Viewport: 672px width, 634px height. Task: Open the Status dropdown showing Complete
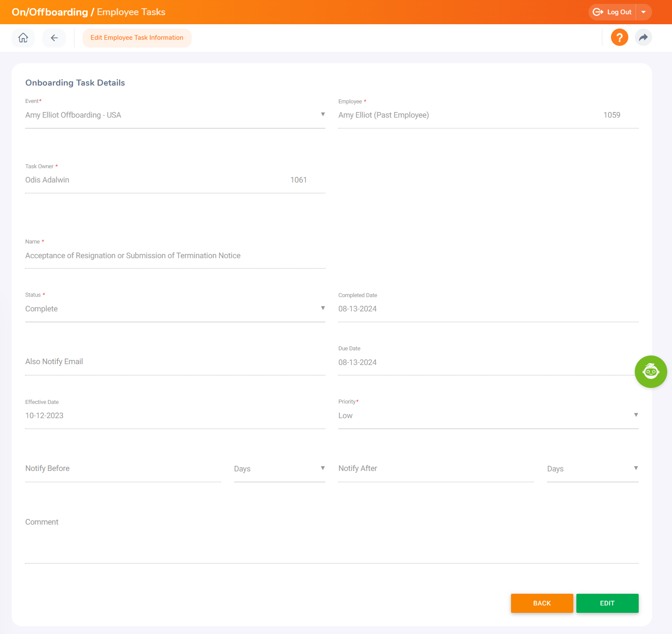(x=323, y=308)
